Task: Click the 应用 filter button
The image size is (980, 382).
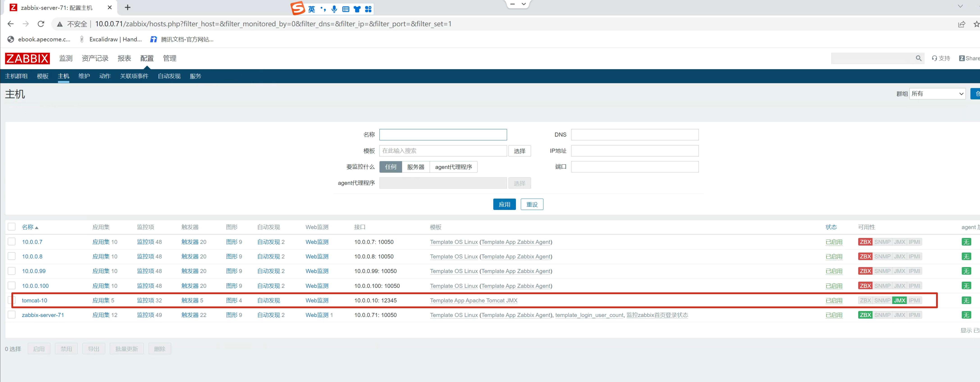Action: [x=504, y=204]
